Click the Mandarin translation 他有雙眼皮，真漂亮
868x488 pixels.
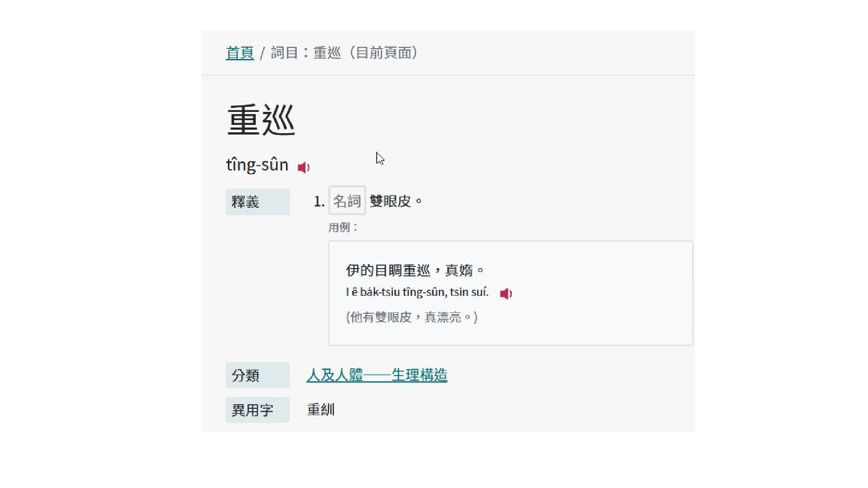[411, 318]
